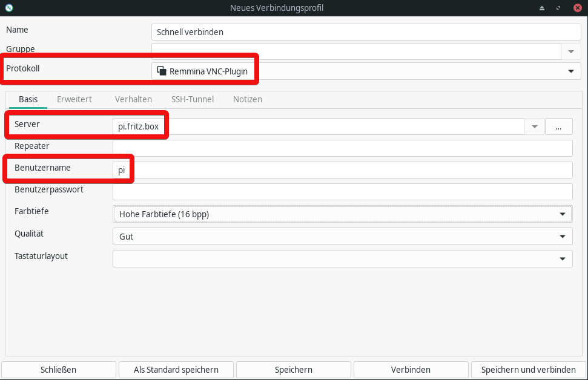Click the Verbinden button

[x=411, y=370]
